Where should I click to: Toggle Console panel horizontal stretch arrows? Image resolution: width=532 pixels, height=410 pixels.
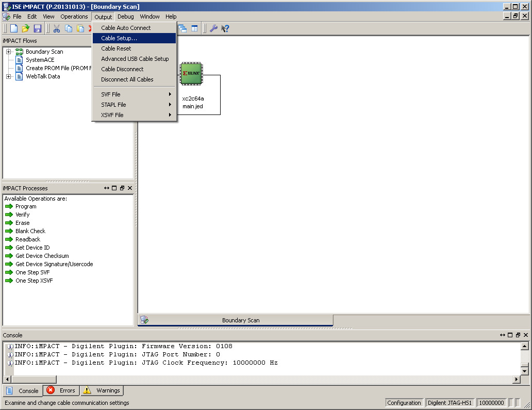tap(503, 335)
